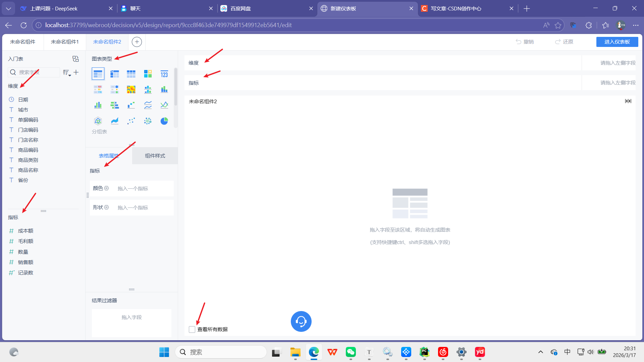Click the customer service headset button
The image size is (644, 362).
301,321
